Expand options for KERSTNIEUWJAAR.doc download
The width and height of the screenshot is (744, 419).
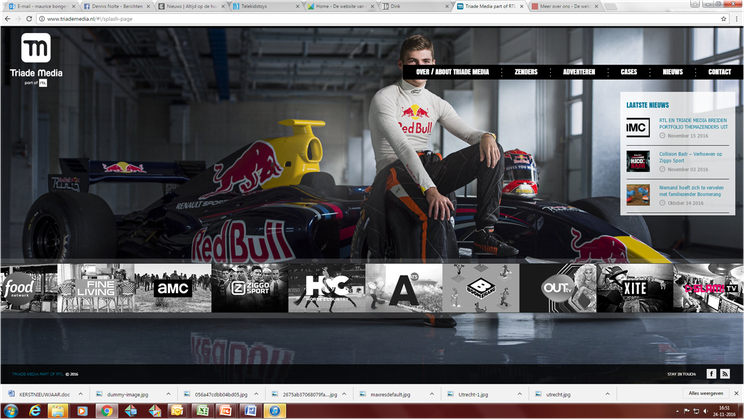point(81,394)
